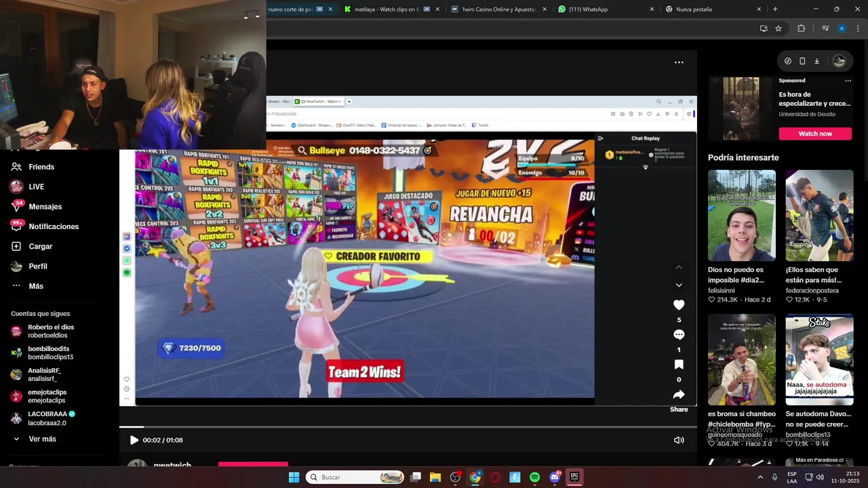Go to the next video with down chevron
This screenshot has width=868, height=488.
[x=679, y=285]
